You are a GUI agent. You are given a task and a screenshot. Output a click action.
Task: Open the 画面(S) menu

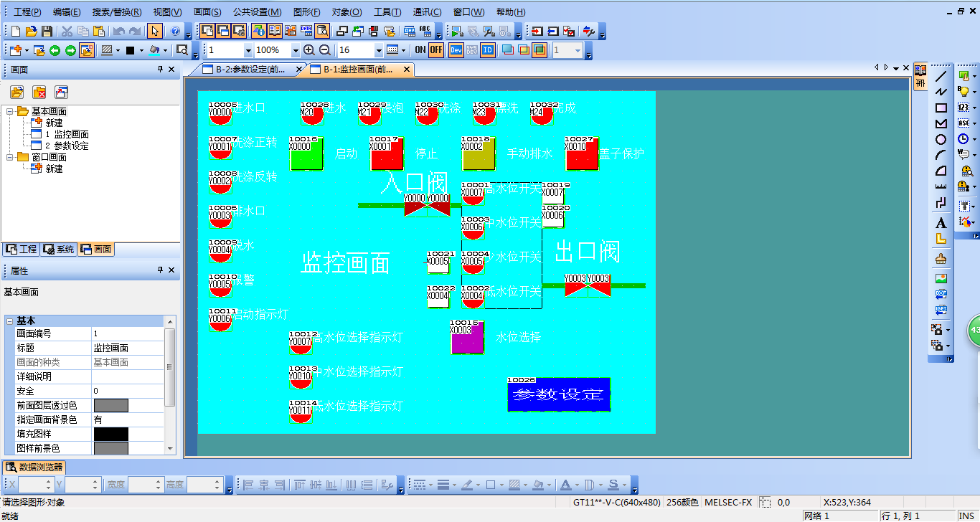[x=207, y=12]
